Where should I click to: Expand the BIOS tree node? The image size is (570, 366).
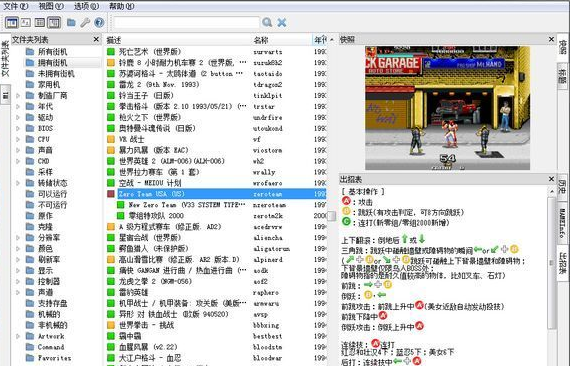point(18,128)
